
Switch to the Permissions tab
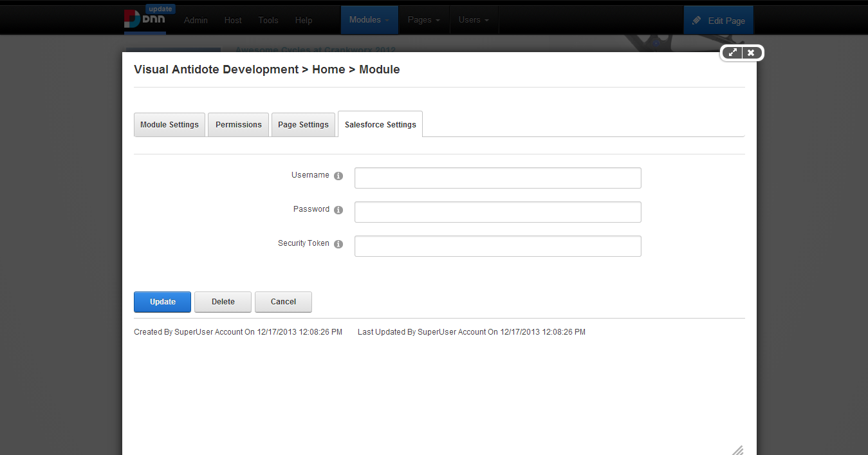[239, 125]
